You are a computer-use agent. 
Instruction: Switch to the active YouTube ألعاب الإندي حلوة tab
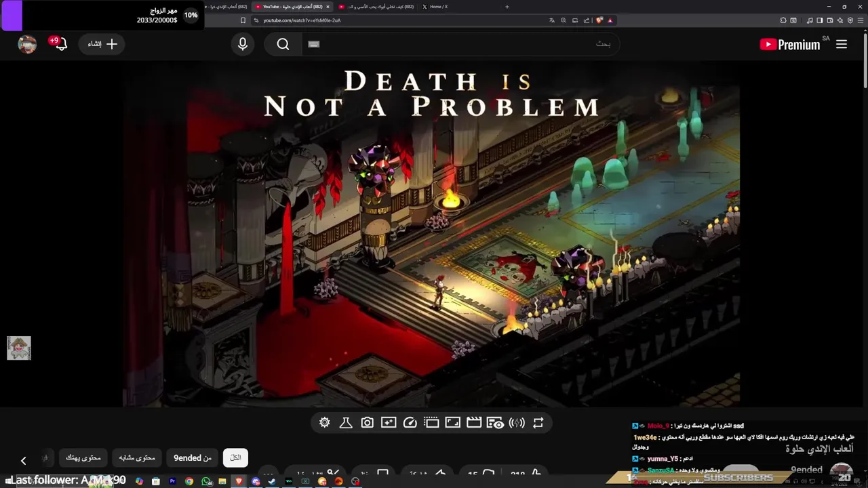coord(293,7)
